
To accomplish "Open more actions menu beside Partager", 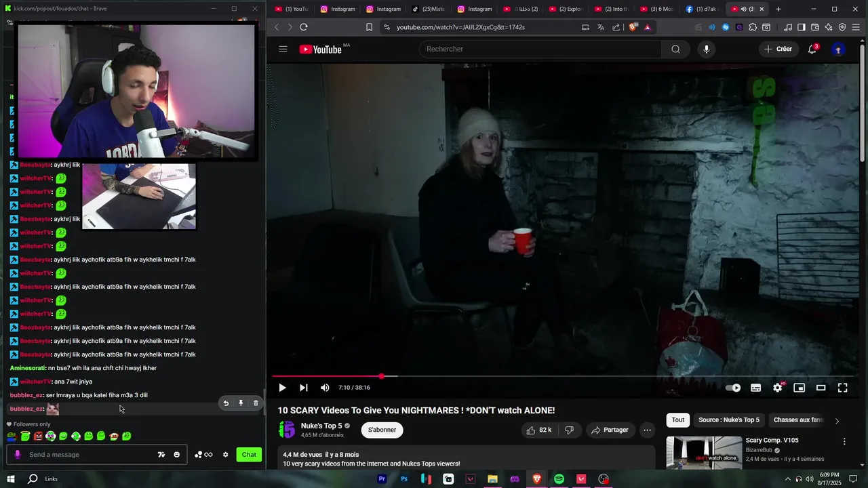I will coord(647,430).
